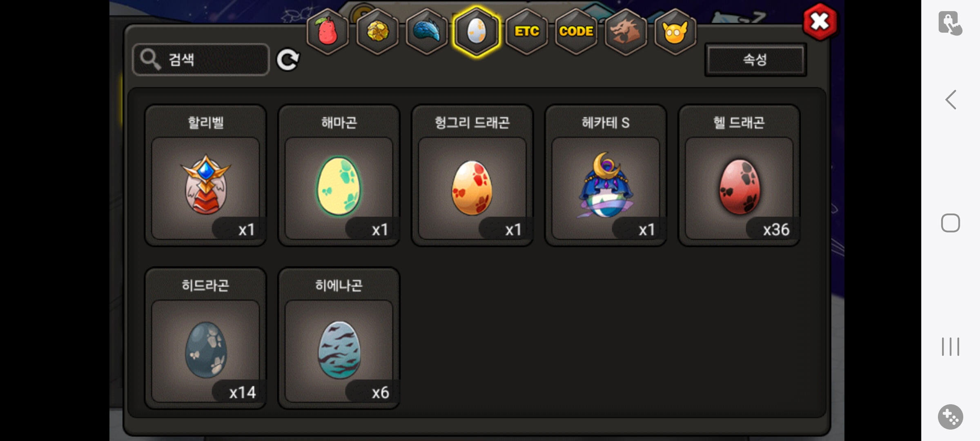980x441 pixels.
Task: Click the refresh arrow next to search
Action: pos(288,60)
